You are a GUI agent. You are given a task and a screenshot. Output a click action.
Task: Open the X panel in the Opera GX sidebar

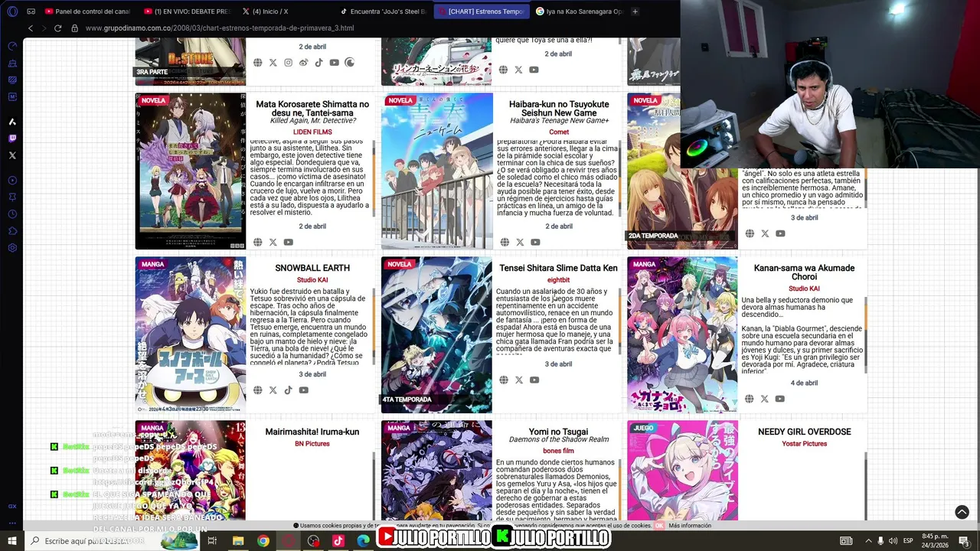[x=12, y=155]
